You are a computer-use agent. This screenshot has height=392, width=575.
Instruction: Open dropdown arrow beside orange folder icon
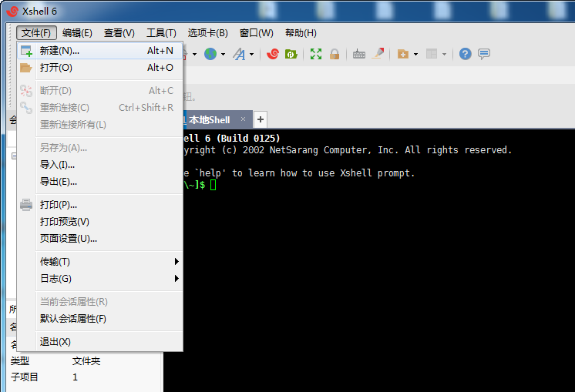(415, 54)
